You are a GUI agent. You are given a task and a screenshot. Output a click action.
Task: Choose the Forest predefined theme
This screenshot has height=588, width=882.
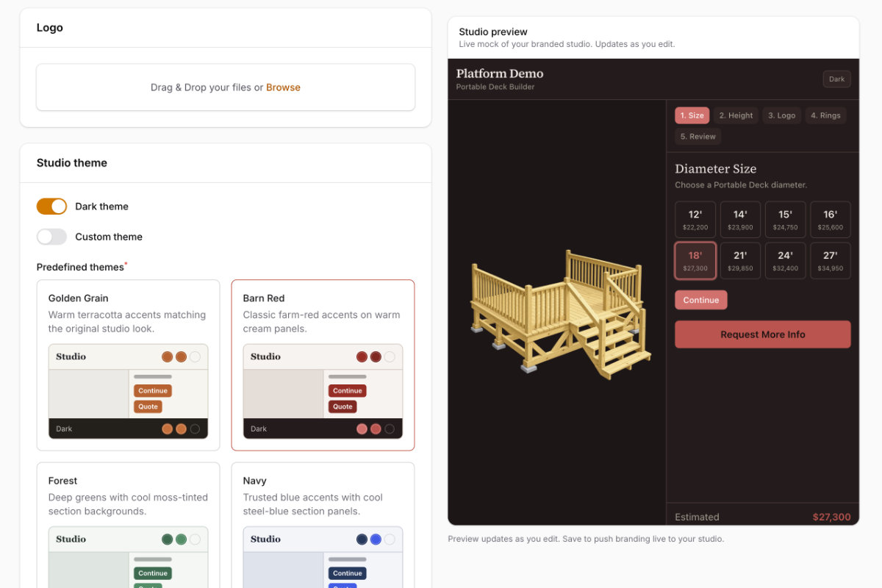tap(128, 525)
